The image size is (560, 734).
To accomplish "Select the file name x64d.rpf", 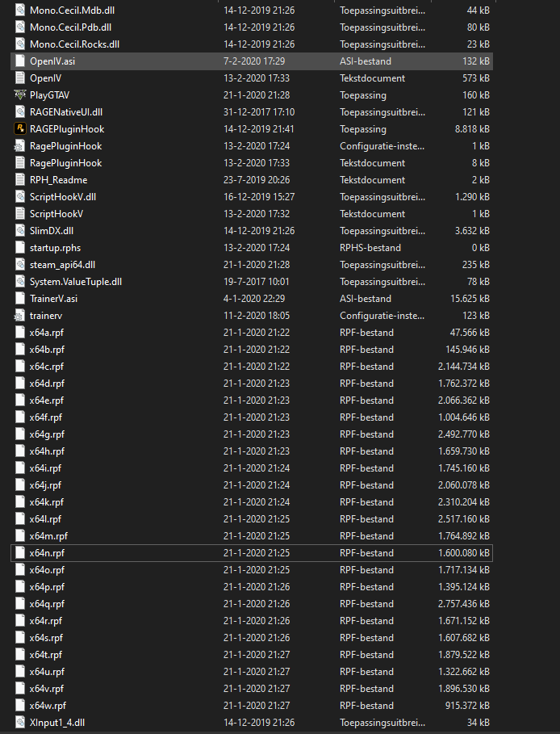I will click(47, 384).
